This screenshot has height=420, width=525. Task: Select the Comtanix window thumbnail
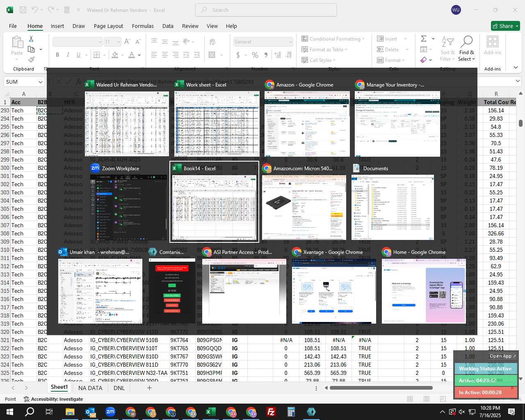tap(172, 291)
